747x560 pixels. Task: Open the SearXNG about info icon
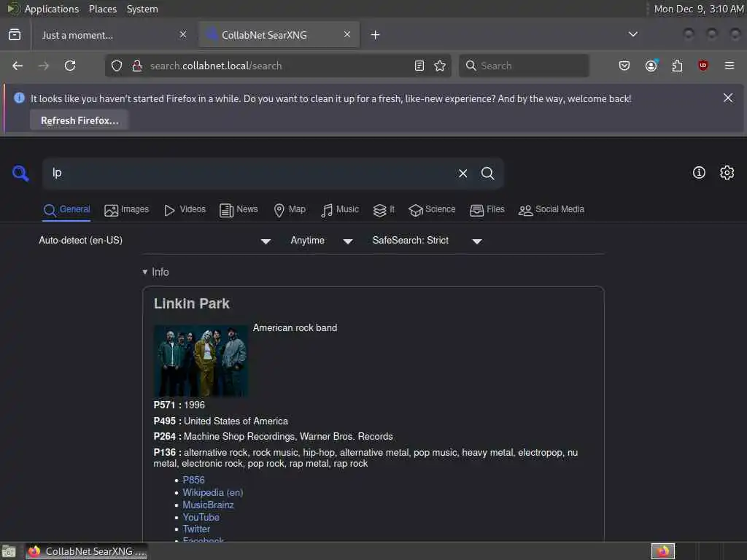click(x=699, y=172)
